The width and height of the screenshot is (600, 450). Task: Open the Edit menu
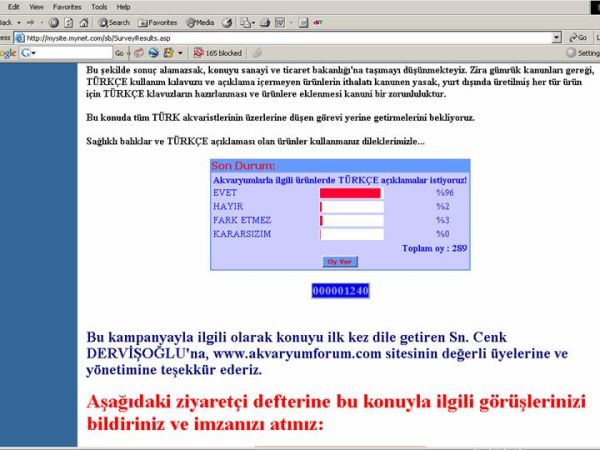tap(13, 7)
